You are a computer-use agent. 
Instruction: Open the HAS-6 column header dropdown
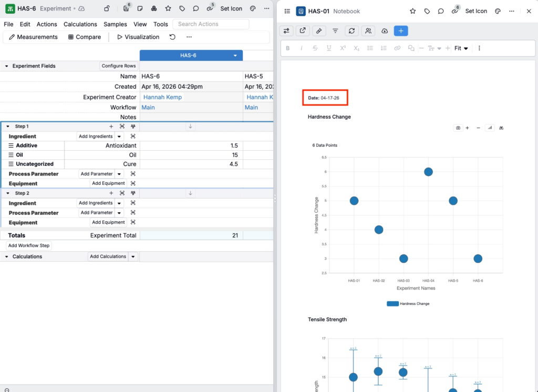click(235, 56)
